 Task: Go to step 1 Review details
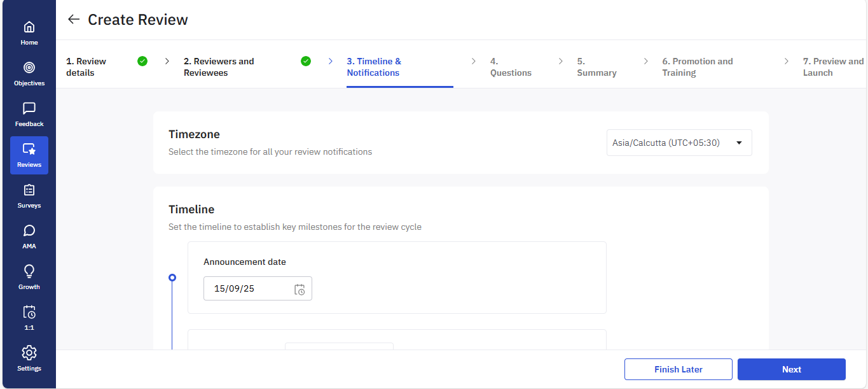(86, 67)
